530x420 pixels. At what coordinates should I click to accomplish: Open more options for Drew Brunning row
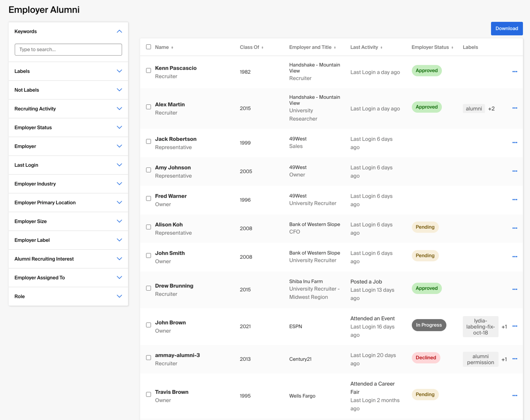click(515, 289)
